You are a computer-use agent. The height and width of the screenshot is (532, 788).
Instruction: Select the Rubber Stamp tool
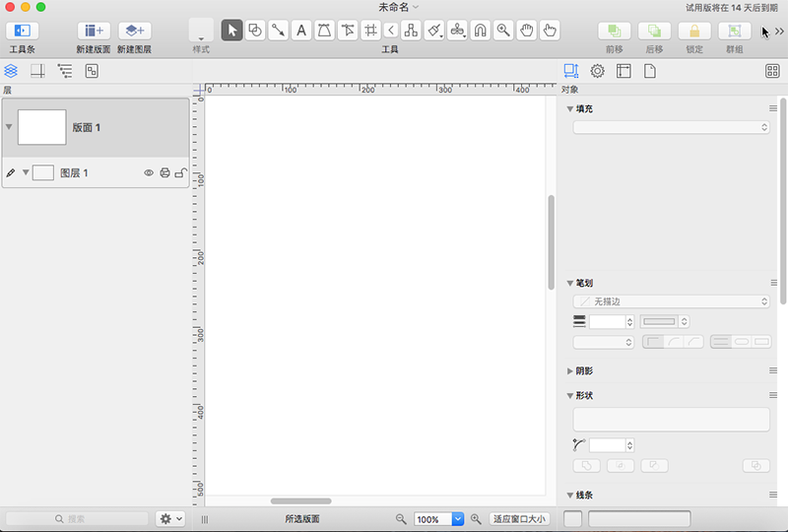pyautogui.click(x=457, y=31)
